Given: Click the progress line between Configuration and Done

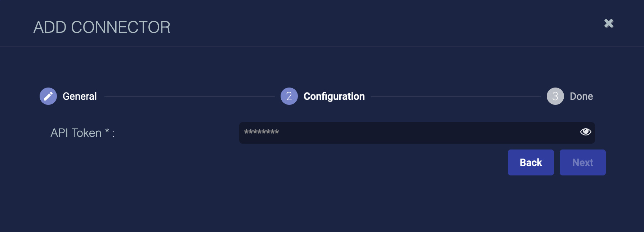Looking at the screenshot, I should coord(456,96).
